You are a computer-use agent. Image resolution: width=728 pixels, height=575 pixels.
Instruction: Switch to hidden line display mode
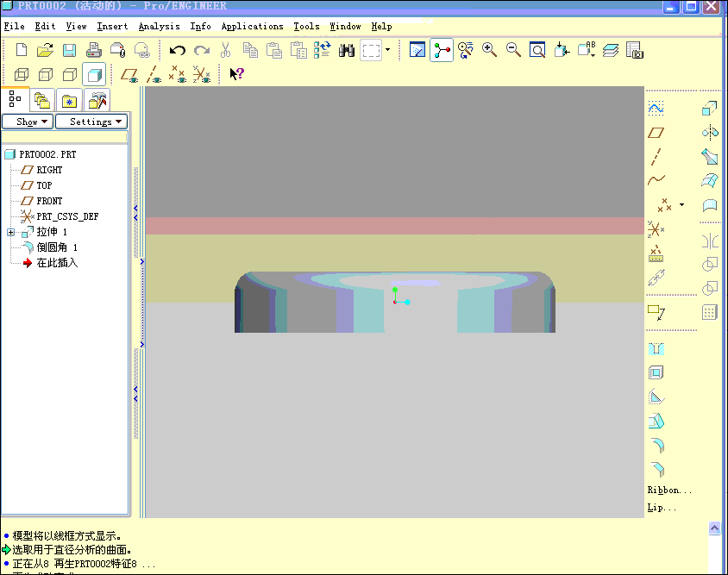tap(46, 74)
